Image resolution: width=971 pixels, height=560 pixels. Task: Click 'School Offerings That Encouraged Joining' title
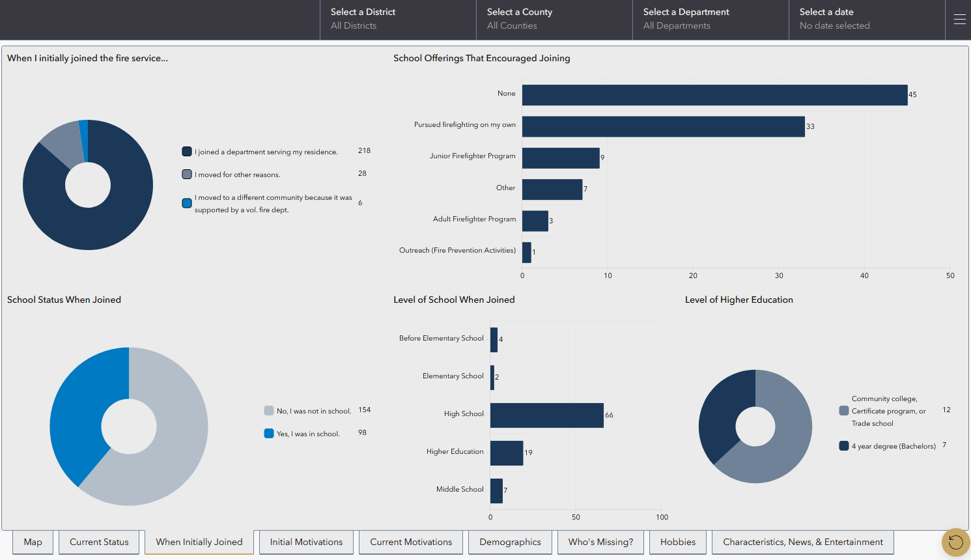click(x=482, y=58)
